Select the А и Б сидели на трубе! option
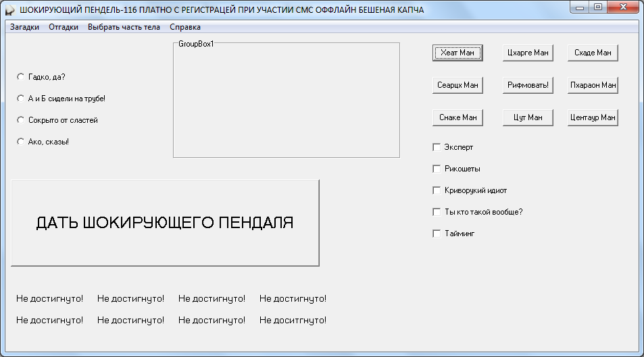The height and width of the screenshot is (357, 644). pyautogui.click(x=20, y=99)
